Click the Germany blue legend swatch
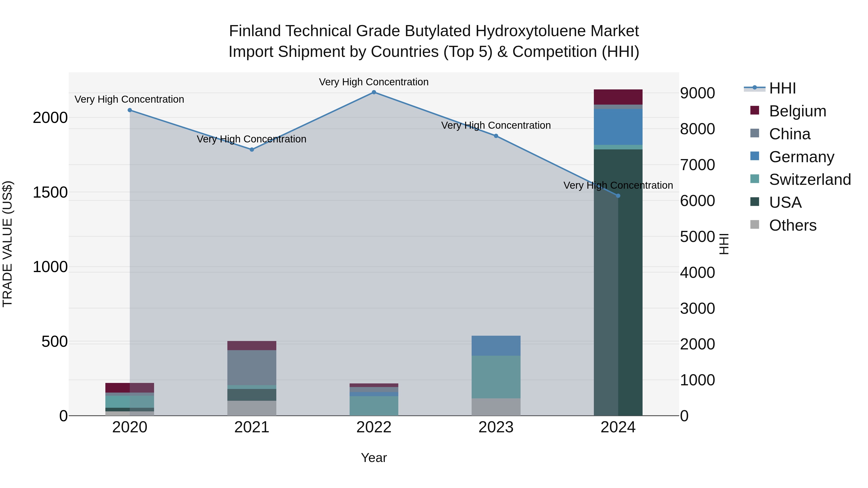868x488 pixels. pyautogui.click(x=755, y=156)
